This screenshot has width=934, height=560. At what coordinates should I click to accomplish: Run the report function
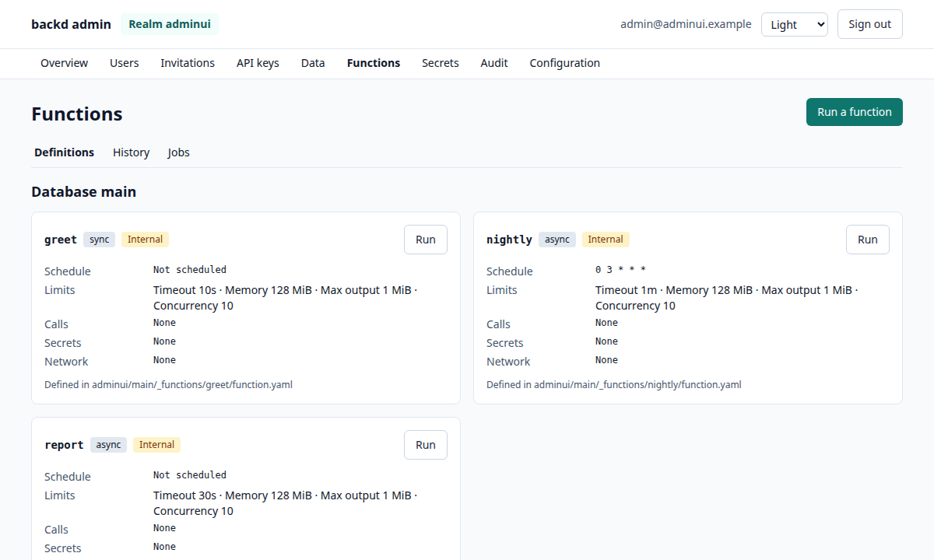coord(425,445)
